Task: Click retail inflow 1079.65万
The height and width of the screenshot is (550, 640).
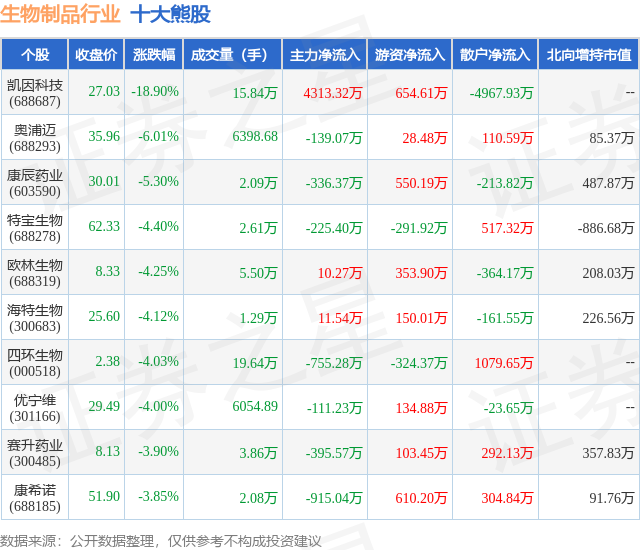Action: [504, 363]
